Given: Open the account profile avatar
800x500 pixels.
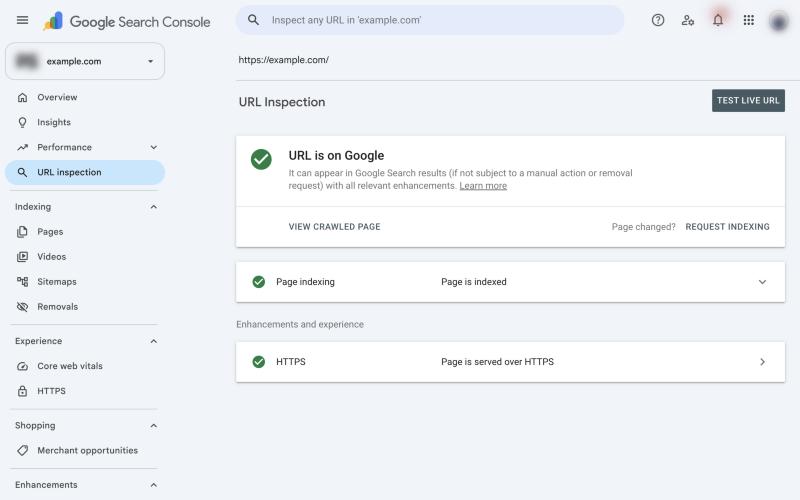Looking at the screenshot, I should (x=779, y=21).
